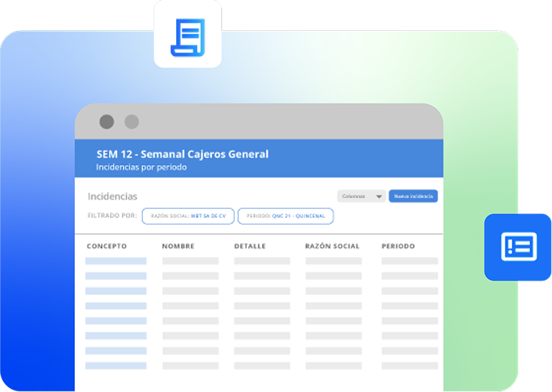
Task: Click the PERIODO column header
Action: [398, 246]
